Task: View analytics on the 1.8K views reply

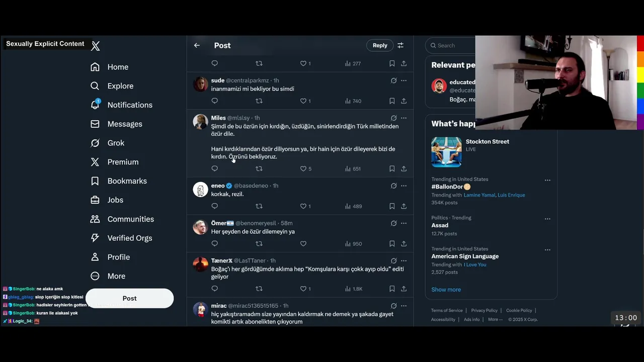Action: click(354, 289)
